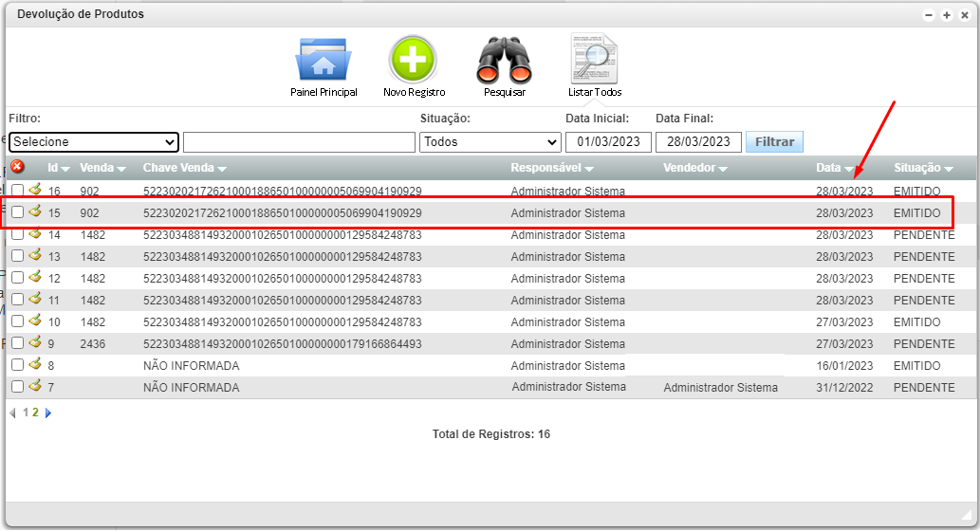Screen dimensions: 980x532
Task: Click the Pesquisar binoculars icon
Action: point(504,60)
